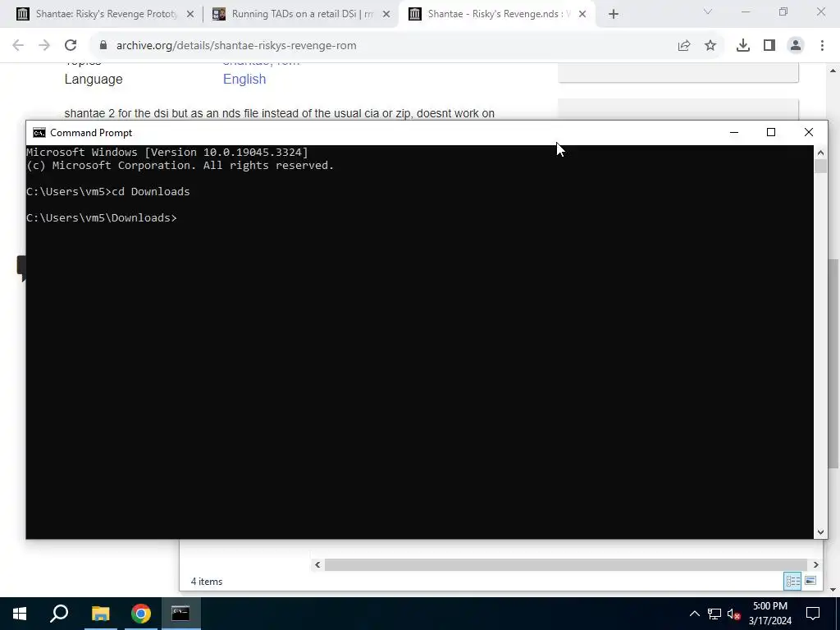Open Chrome profile avatar
The image size is (840, 630).
[x=796, y=46]
